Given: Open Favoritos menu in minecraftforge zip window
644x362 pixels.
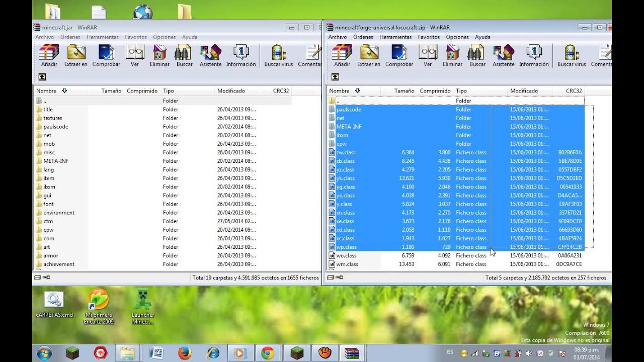Looking at the screenshot, I should [x=429, y=37].
